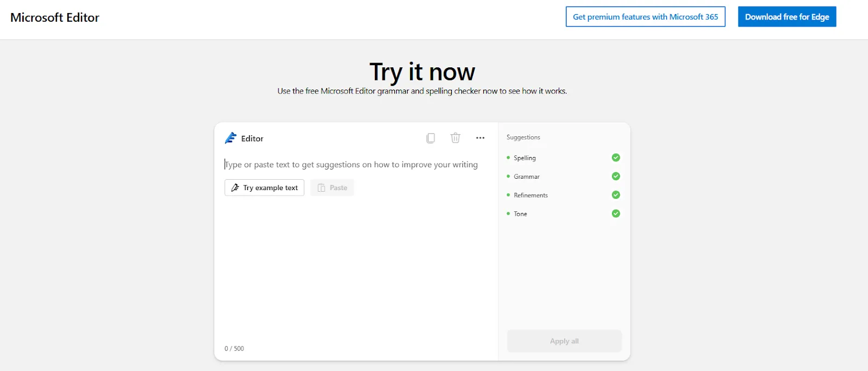Click the Paste button

coord(332,187)
